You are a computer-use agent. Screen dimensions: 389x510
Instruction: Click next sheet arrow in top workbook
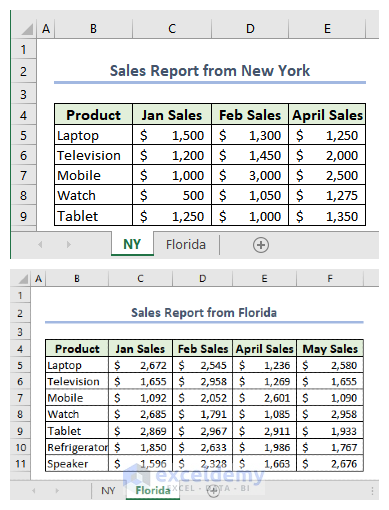pyautogui.click(x=69, y=245)
